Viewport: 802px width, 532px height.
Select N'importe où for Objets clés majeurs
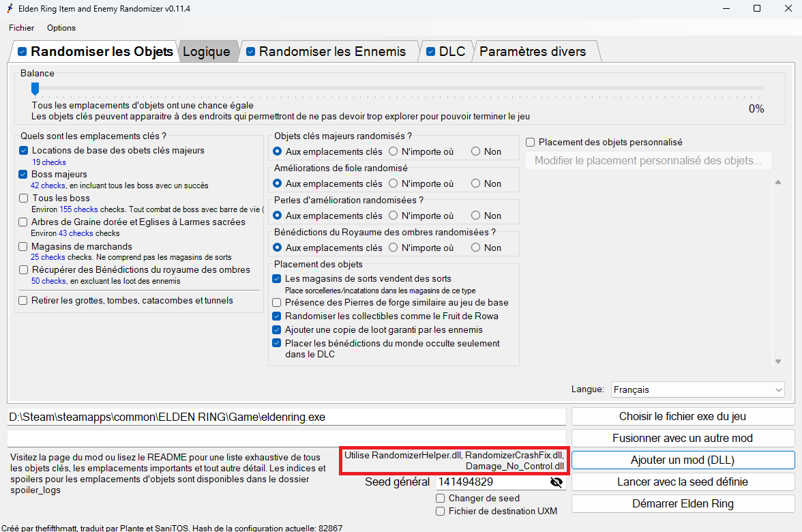[393, 151]
